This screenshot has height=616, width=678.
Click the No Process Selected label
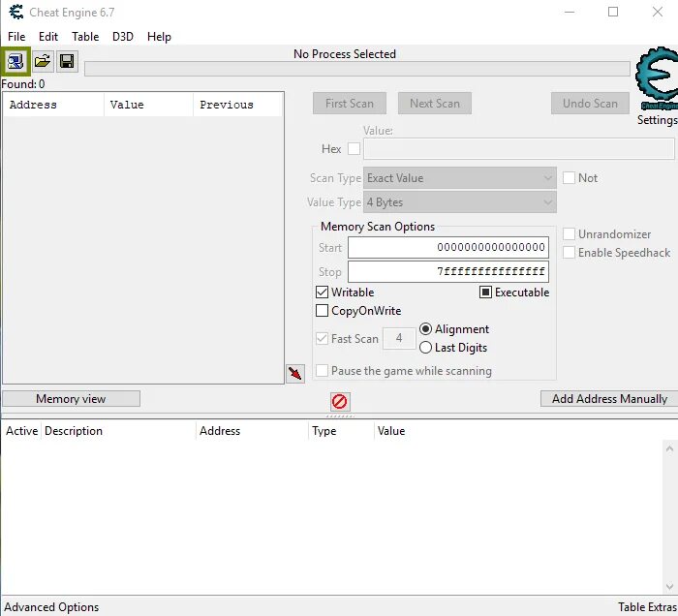coord(345,54)
